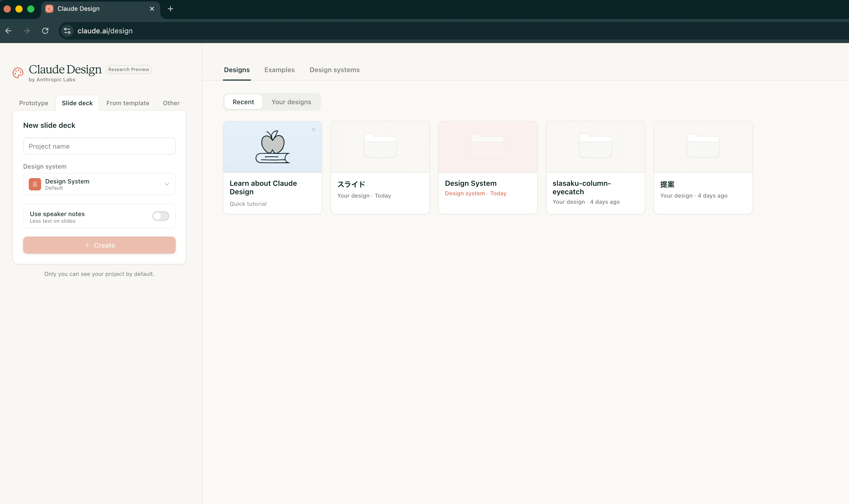Expand the Design system dropdown chevron

(167, 184)
